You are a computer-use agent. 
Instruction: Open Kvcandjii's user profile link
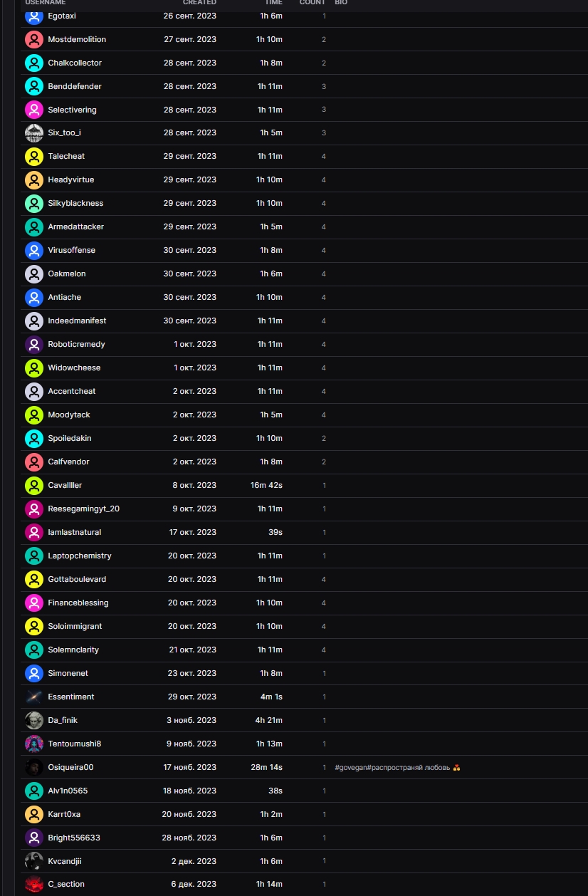tap(65, 861)
